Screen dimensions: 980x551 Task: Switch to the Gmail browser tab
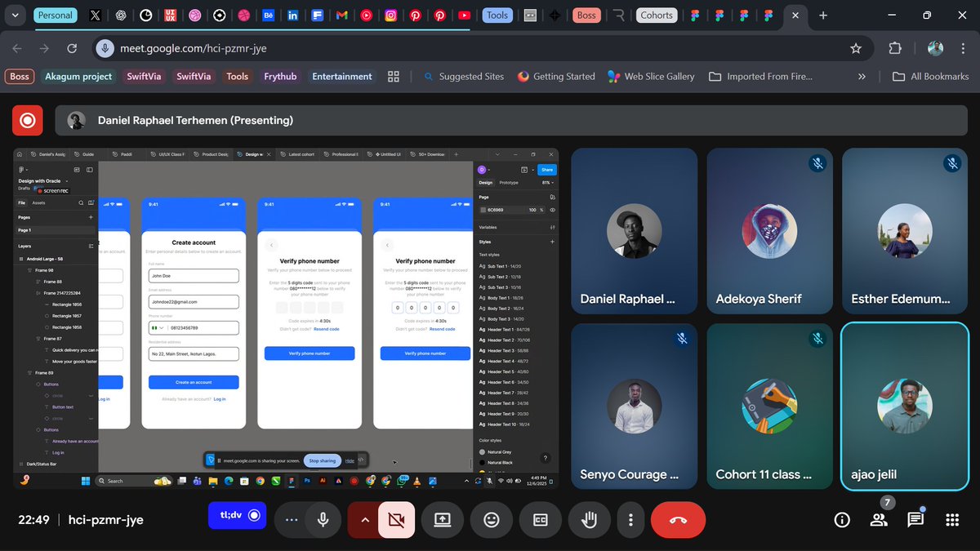(x=341, y=15)
